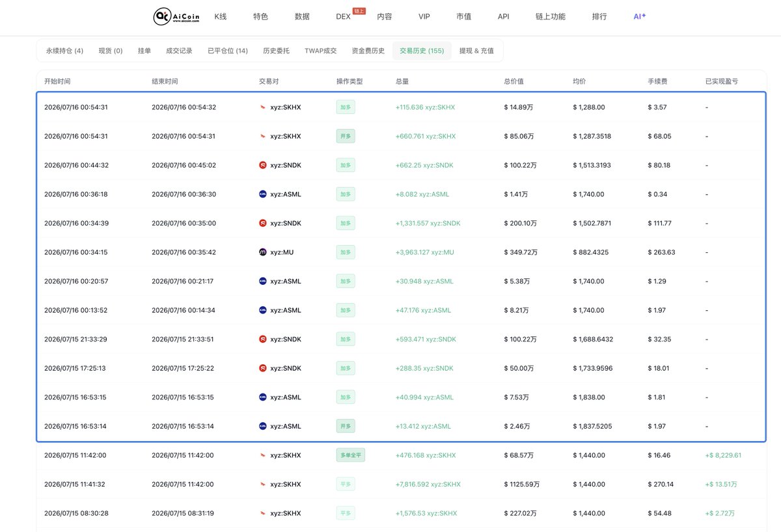Click the 均价 column header
Image resolution: width=781 pixels, height=532 pixels.
(x=579, y=81)
